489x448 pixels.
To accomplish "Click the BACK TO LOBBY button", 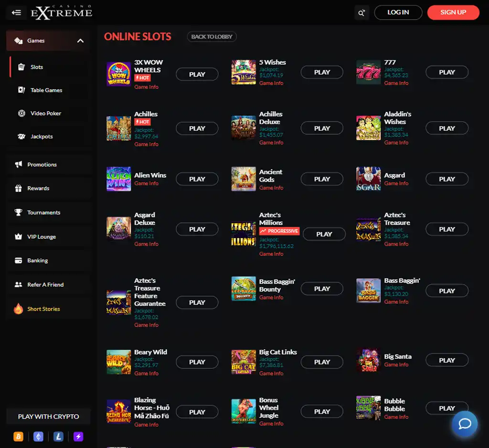I will point(212,37).
